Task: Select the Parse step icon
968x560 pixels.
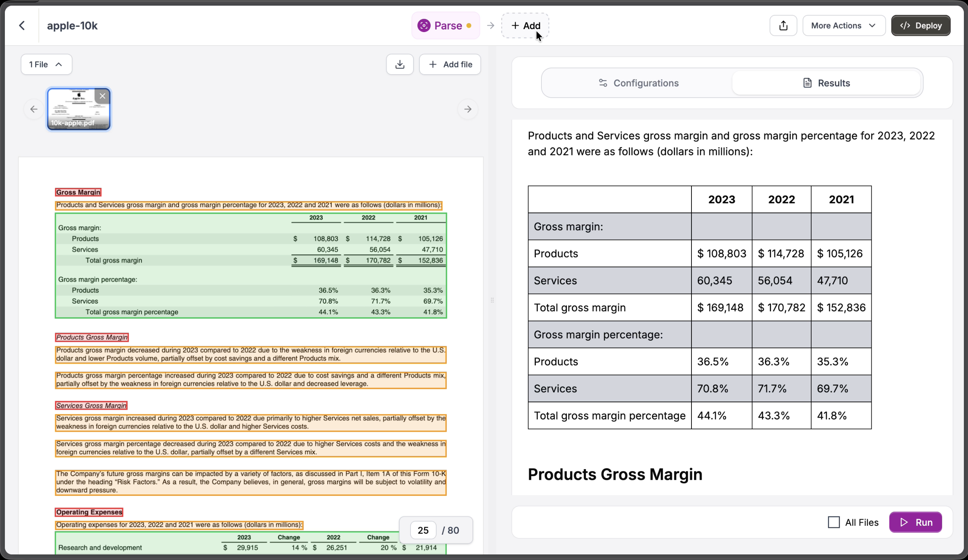Action: 424,25
